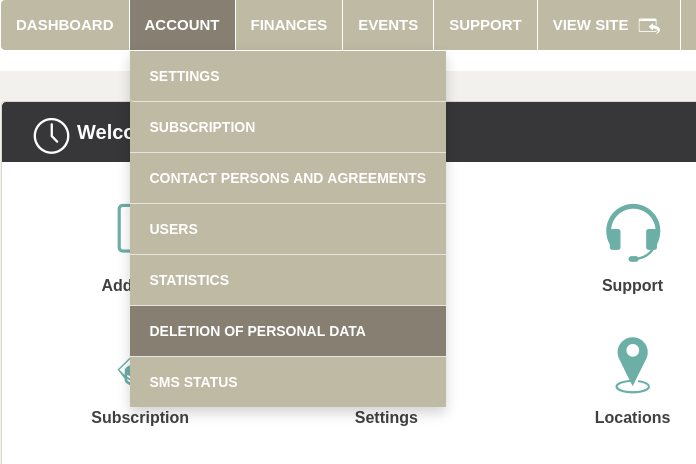Viewport: 696px width, 464px height.
Task: Click the Support headset icon
Action: tap(633, 233)
